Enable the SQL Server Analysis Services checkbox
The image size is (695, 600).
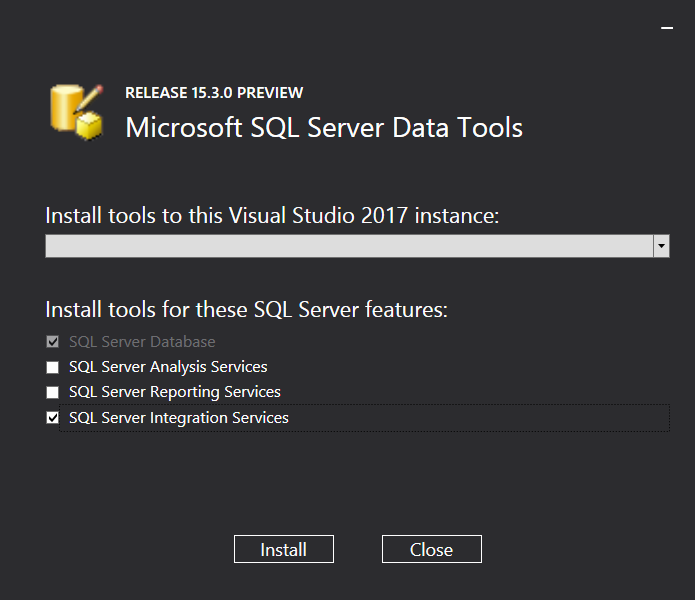pos(53,367)
